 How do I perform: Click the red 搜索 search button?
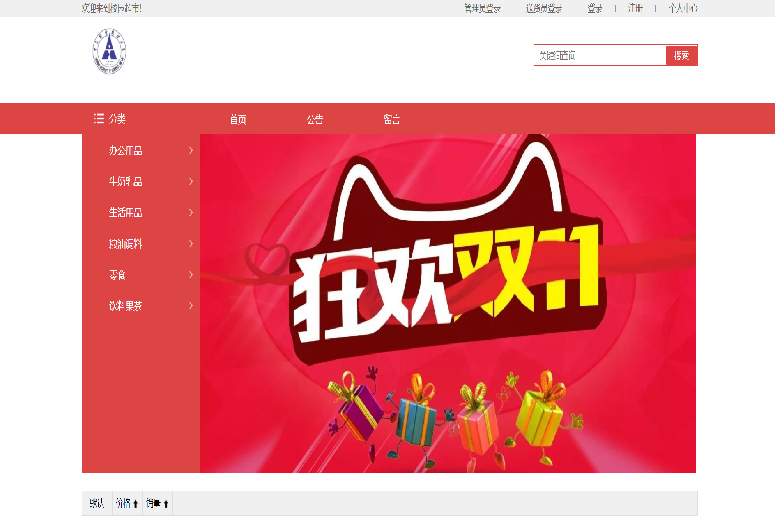point(681,55)
